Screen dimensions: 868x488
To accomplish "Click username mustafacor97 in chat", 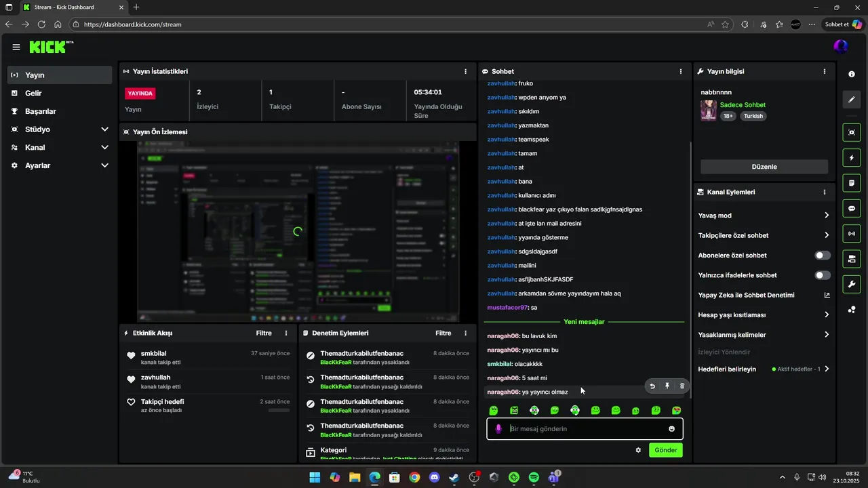I will (507, 308).
